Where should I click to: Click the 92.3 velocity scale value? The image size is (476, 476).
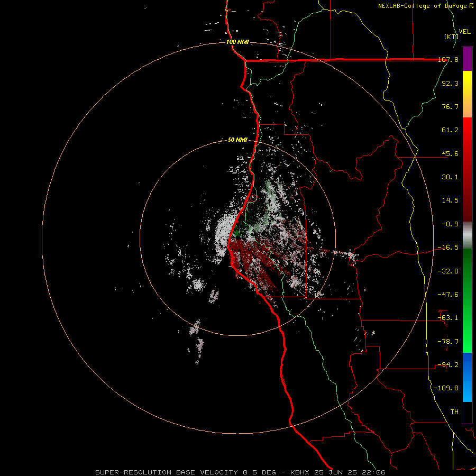coord(450,83)
